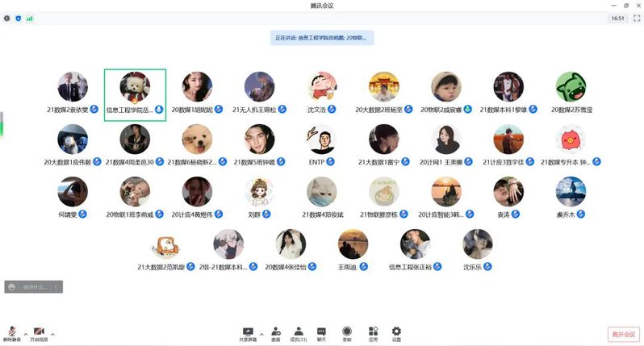Expand video options arrow beside camera
Viewport: 644px width, 346px height.
click(52, 332)
